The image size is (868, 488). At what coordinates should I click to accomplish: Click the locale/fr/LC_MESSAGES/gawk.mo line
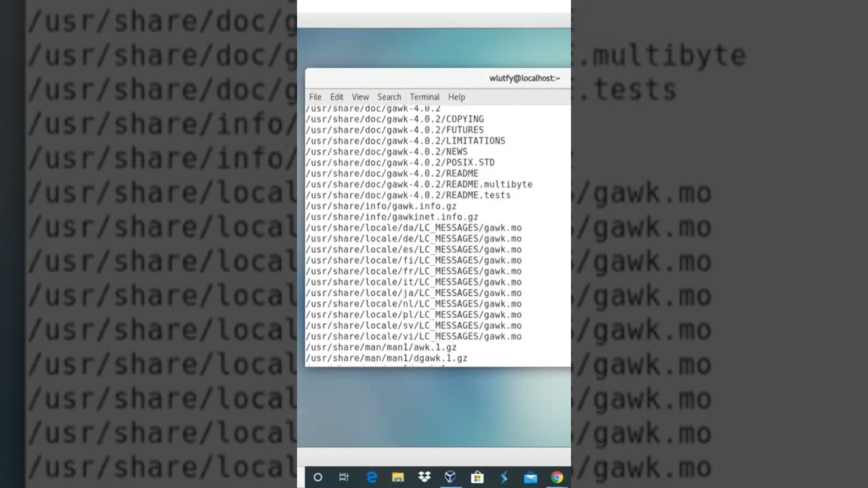tap(414, 271)
